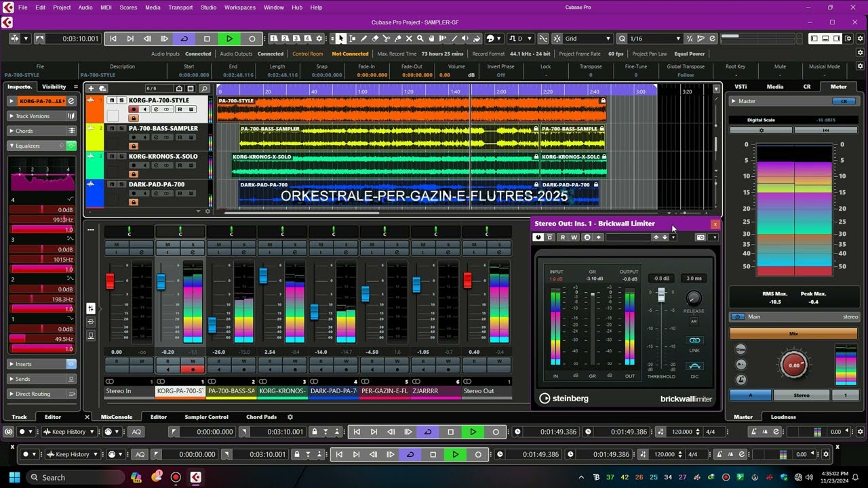Open the Brickwall Limiter preset dropdown arrow
The width and height of the screenshot is (868, 488).
tap(673, 237)
